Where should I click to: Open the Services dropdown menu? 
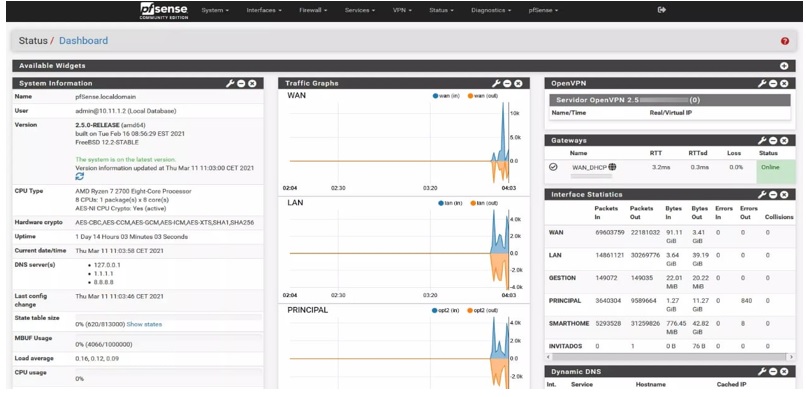pos(360,10)
